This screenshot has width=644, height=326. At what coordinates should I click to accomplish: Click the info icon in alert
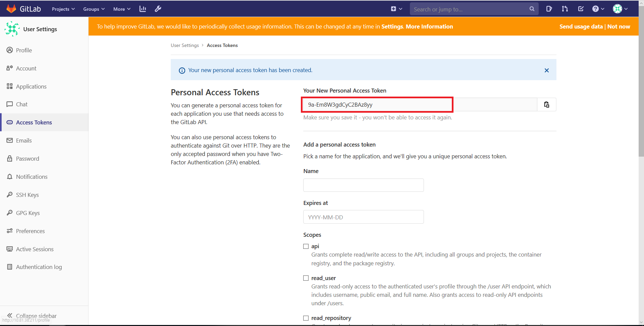(182, 70)
